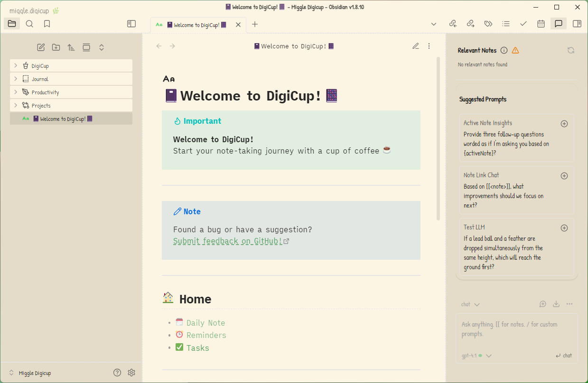
Task: Open vault switcher Higgle Digicup
Action: click(31, 373)
